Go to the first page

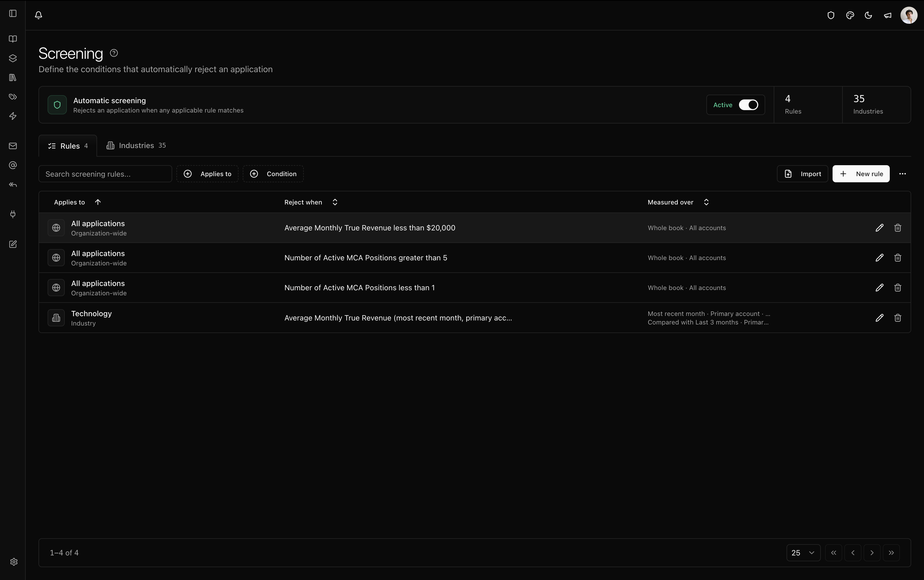tap(833, 553)
